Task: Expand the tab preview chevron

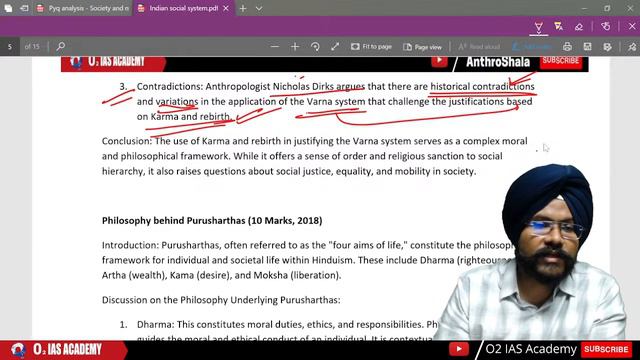Action: tap(259, 8)
